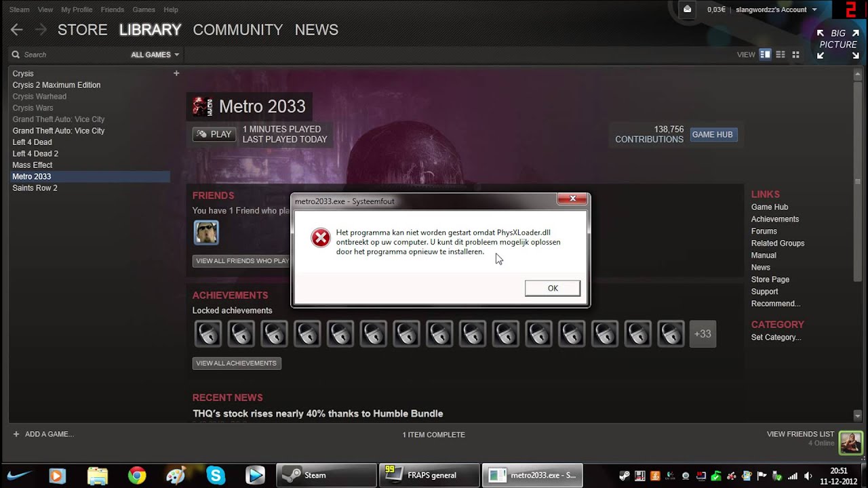Enter Big Picture mode
The height and width of the screenshot is (488, 868).
(838, 44)
